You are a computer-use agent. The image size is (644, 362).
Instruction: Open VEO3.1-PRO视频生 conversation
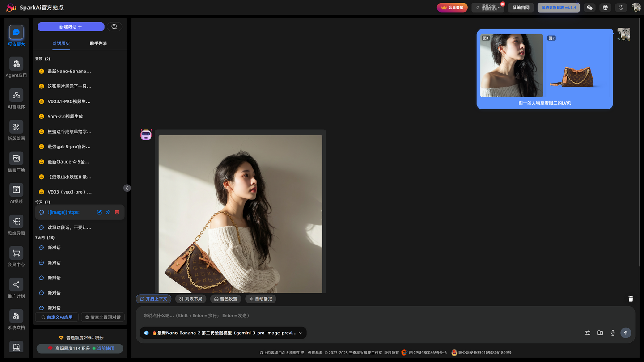click(x=80, y=101)
